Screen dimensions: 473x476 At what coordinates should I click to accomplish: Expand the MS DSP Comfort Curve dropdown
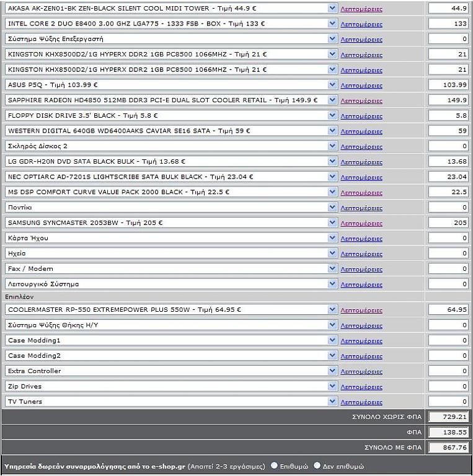(x=171, y=192)
